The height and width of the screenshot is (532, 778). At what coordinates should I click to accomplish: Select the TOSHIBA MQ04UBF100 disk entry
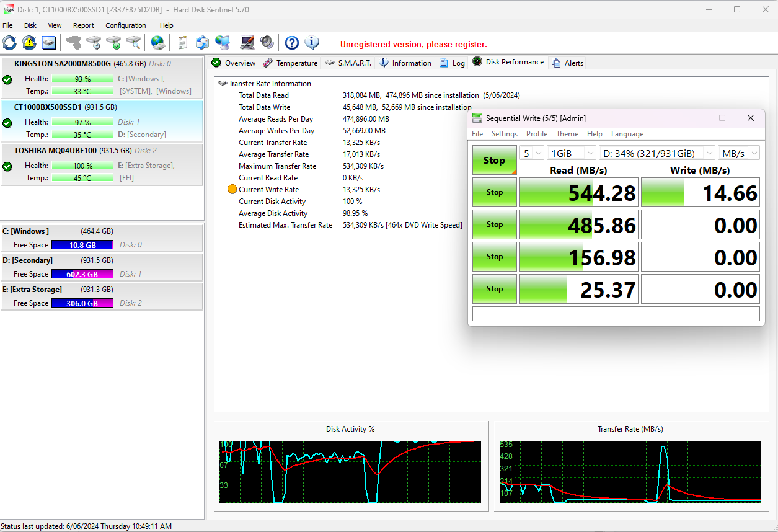(102, 164)
